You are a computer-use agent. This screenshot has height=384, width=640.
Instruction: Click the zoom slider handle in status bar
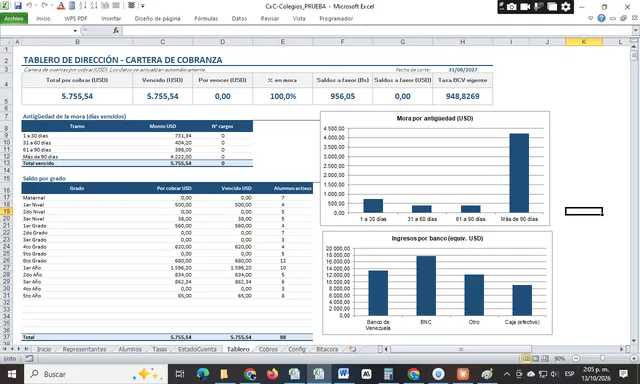[602, 358]
